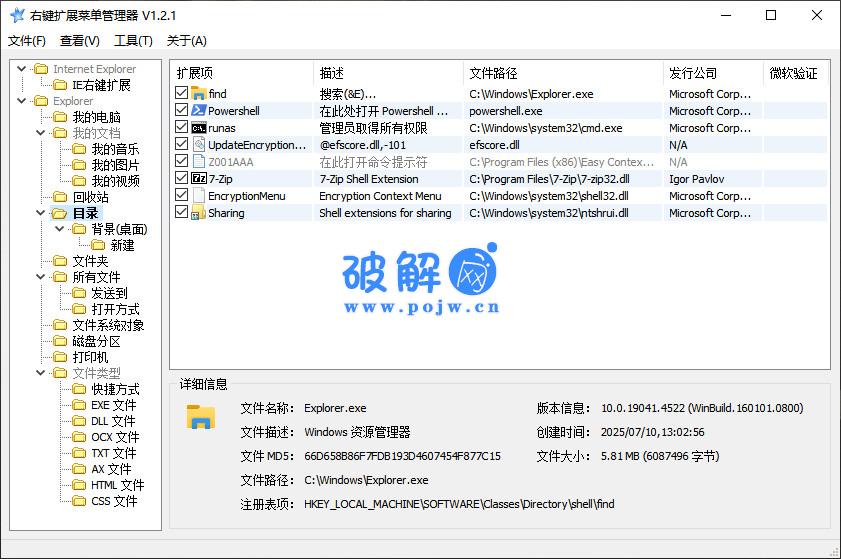Collapse the 背景(桌面) tree node
Image resolution: width=841 pixels, height=559 pixels.
click(60, 229)
